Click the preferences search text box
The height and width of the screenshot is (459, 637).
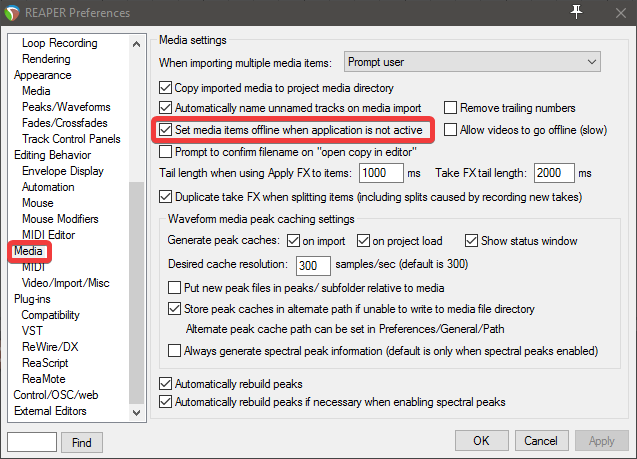32,442
